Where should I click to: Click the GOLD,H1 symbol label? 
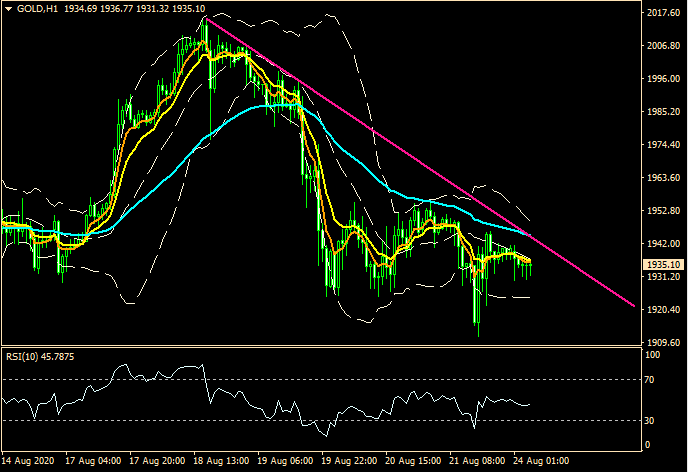pos(37,9)
